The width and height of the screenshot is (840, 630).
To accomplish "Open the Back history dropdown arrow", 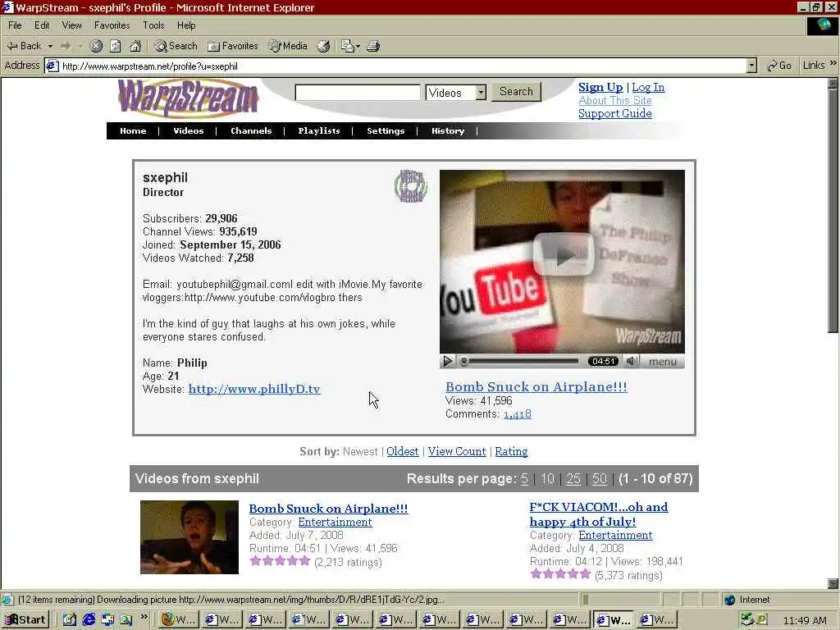I will [x=50, y=46].
